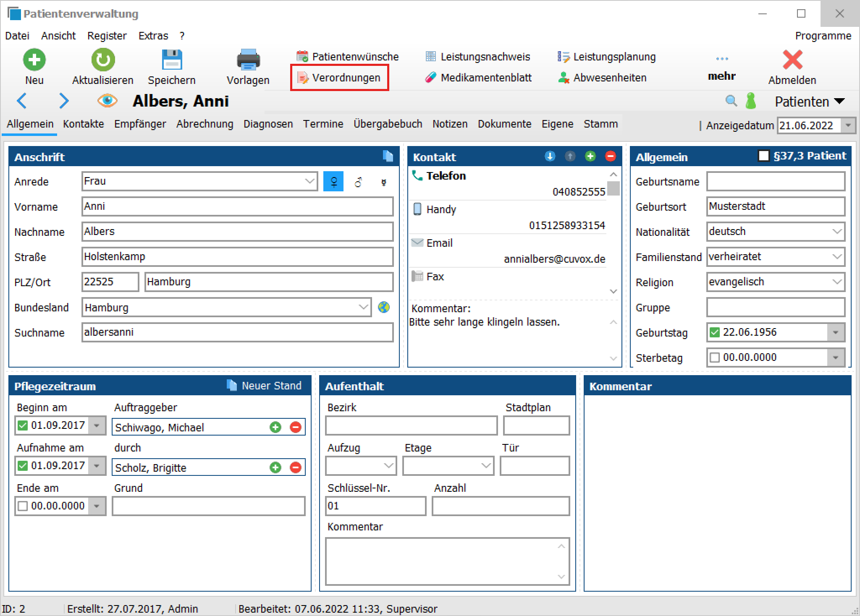Open the Religion dropdown
Viewport: 860px width, 616px height.
[837, 282]
